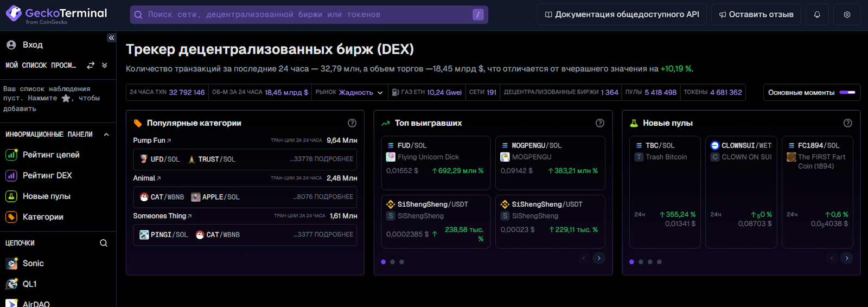Go to next Новые пулы slide arrow

(x=847, y=258)
